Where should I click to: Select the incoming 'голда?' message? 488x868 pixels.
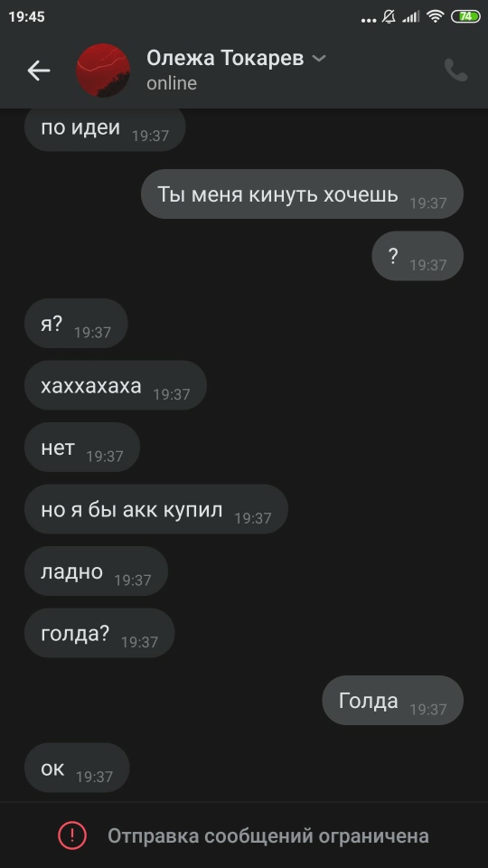click(x=99, y=633)
